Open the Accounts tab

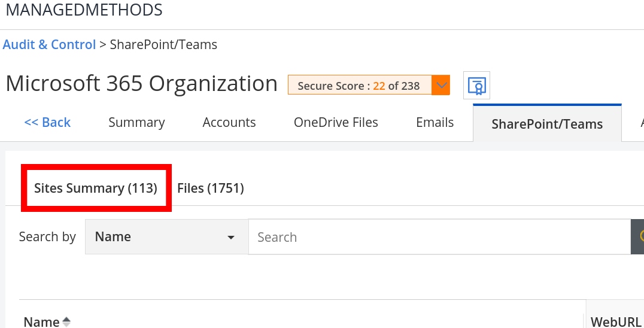(x=229, y=123)
